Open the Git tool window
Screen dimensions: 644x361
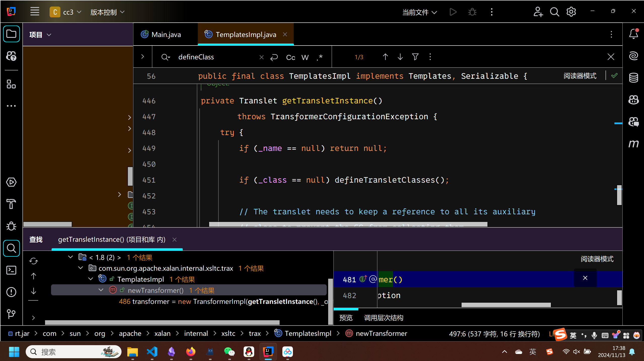click(11, 314)
